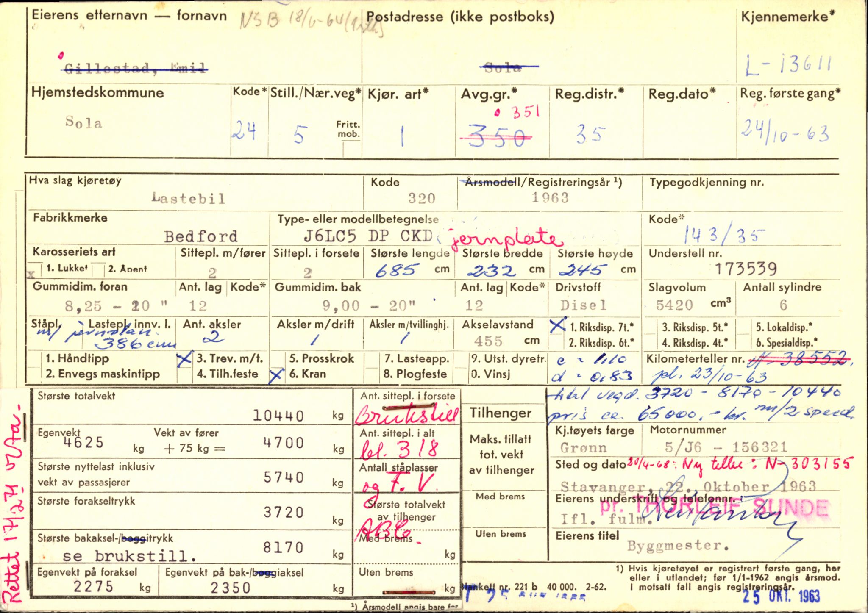The image size is (868, 613).
Task: Click the handwritten code '143/35'
Action: click(x=724, y=235)
